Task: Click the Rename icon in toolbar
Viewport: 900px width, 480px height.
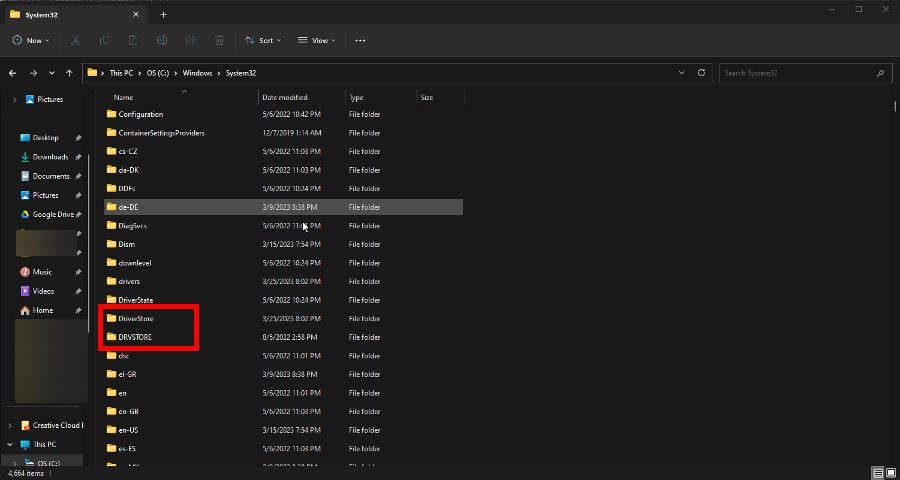Action: coord(161,40)
